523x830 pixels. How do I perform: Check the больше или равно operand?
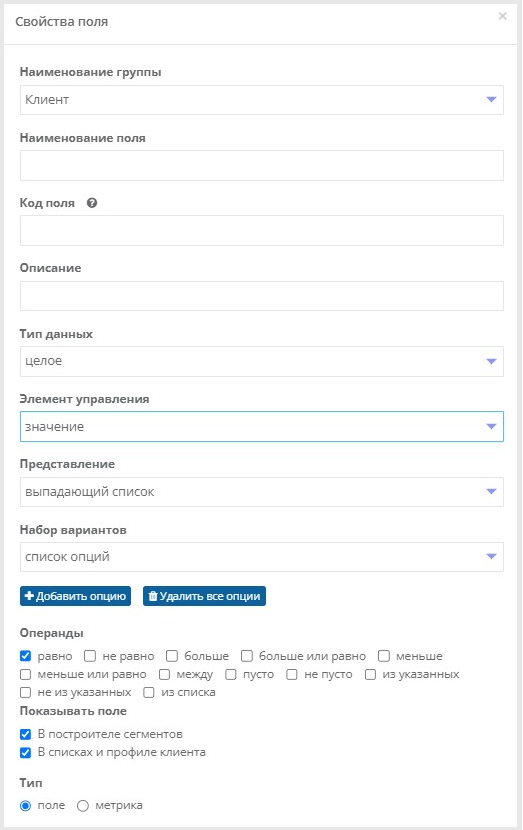point(247,656)
